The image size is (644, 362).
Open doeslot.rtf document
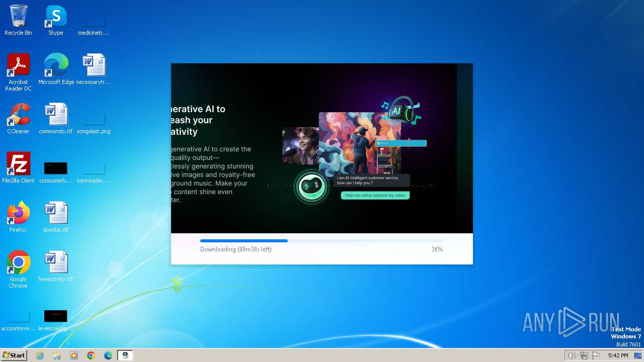[56, 217]
